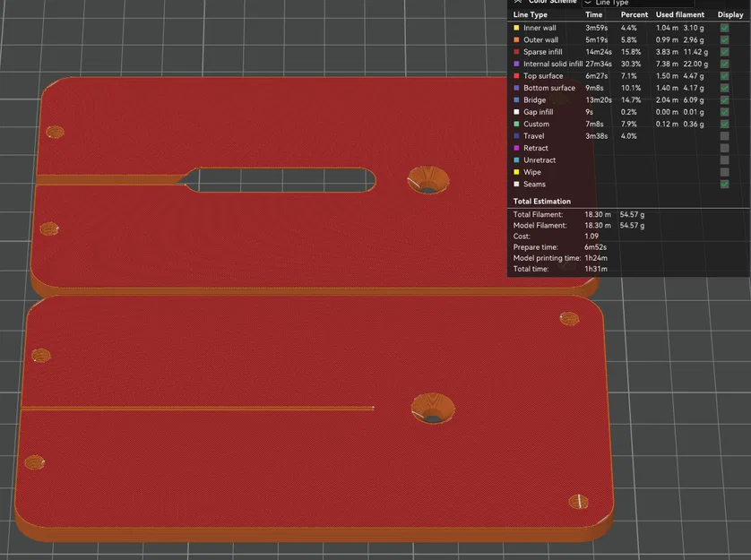751x560 pixels.
Task: Enable Retract display checkbox
Action: [724, 148]
